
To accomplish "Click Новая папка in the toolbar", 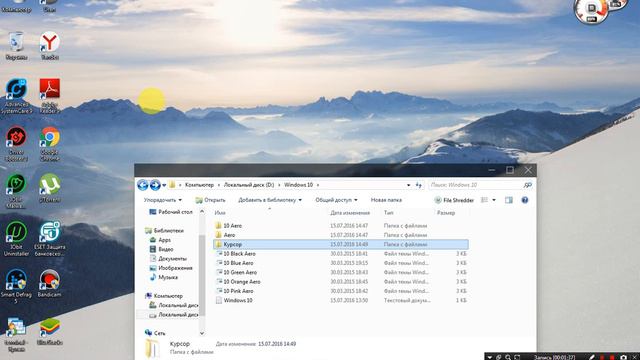I will (x=386, y=200).
